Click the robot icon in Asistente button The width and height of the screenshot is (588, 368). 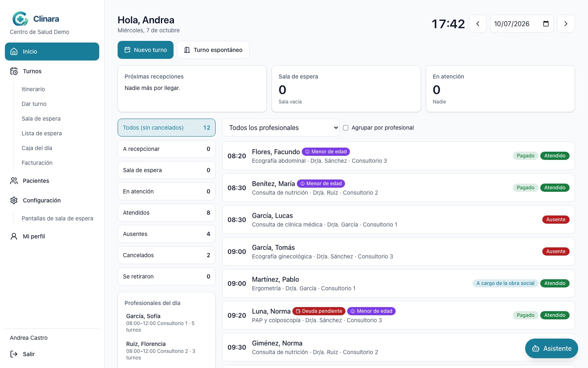pyautogui.click(x=536, y=349)
